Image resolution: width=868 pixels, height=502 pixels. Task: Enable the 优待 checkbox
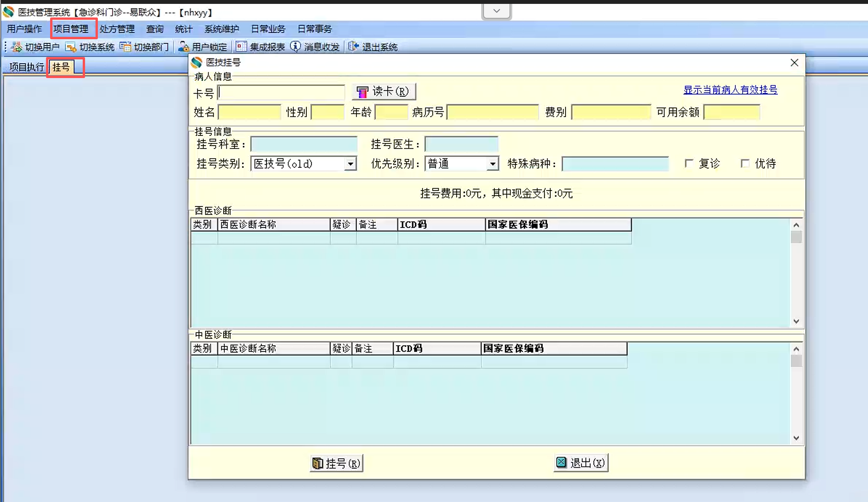pos(744,163)
